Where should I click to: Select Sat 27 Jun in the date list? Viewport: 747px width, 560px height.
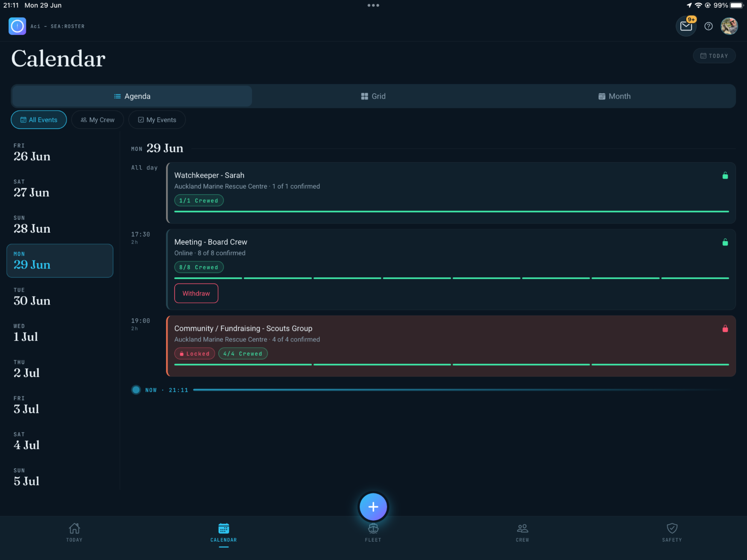(x=60, y=189)
